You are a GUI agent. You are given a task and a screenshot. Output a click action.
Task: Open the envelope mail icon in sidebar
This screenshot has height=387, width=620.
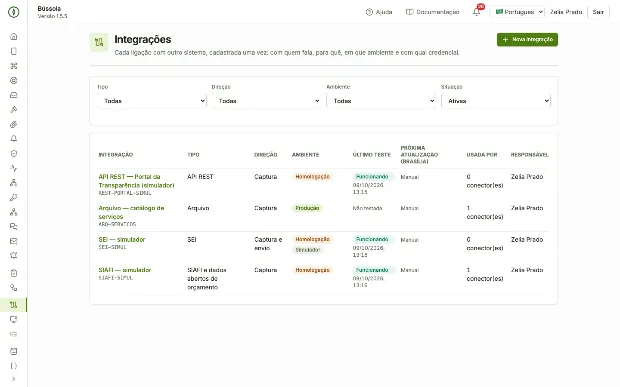(x=13, y=241)
